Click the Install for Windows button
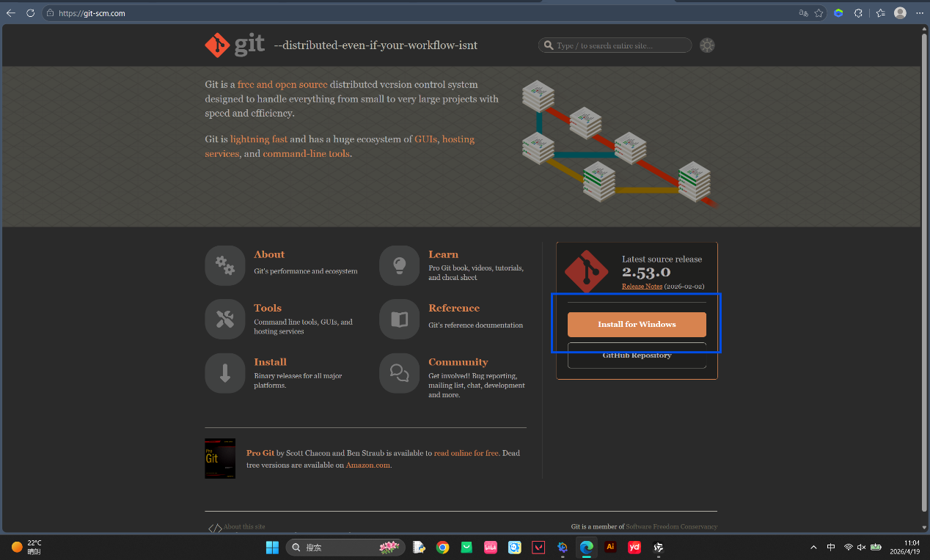Viewport: 930px width, 560px height. (x=637, y=324)
